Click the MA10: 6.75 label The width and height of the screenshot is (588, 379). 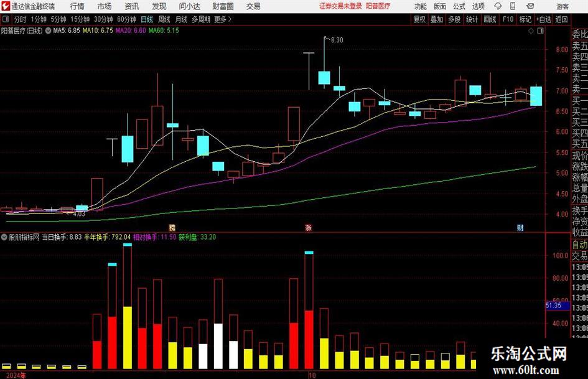coord(98,30)
